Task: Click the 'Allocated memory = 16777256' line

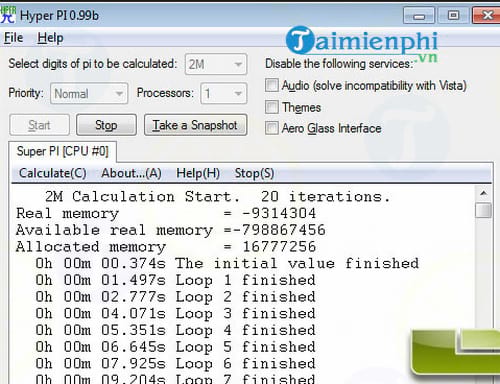Action: click(x=166, y=247)
